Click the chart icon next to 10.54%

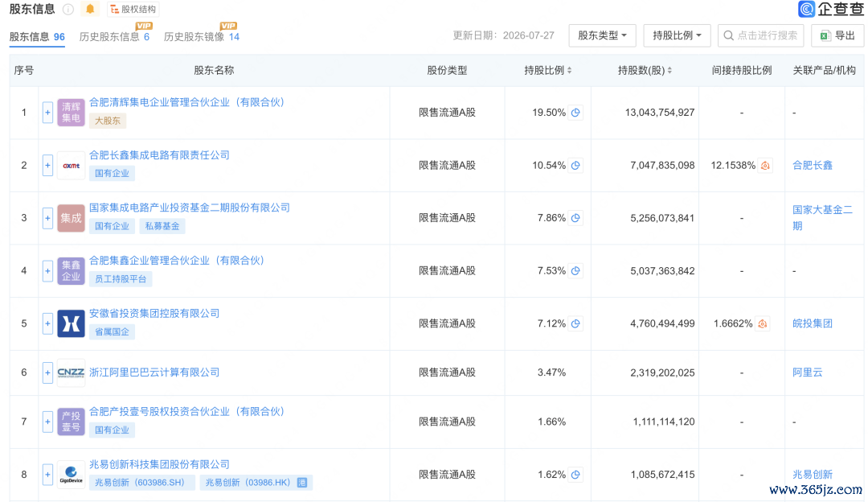pyautogui.click(x=575, y=165)
